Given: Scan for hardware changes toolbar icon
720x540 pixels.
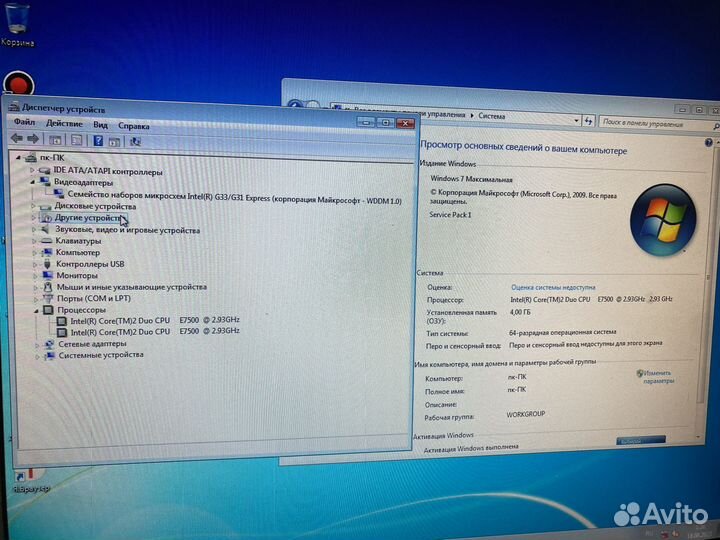Looking at the screenshot, I should [135, 141].
